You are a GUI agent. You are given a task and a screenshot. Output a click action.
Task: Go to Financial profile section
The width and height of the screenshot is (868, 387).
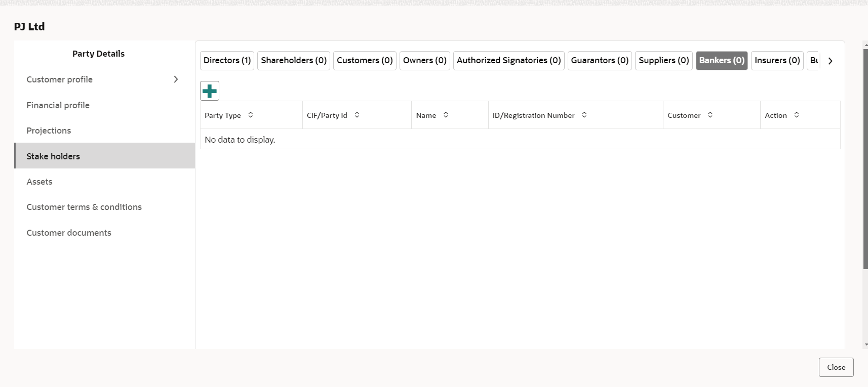tap(104, 105)
